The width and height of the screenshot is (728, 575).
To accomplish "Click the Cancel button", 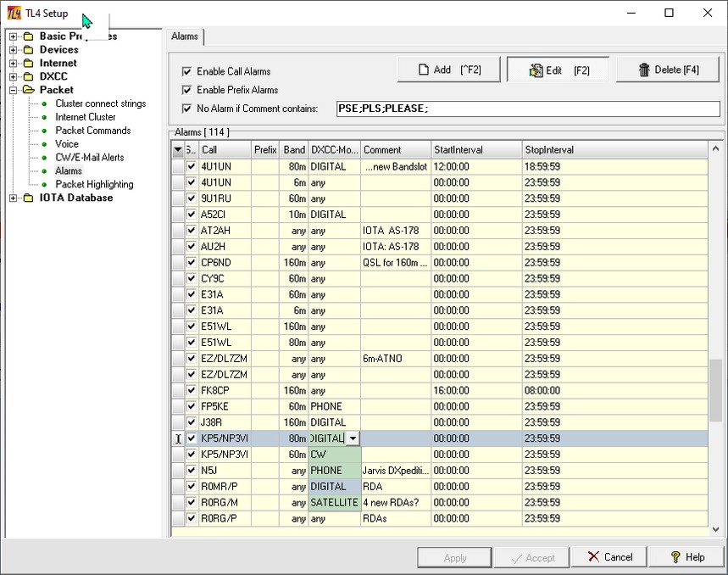I will 609,557.
